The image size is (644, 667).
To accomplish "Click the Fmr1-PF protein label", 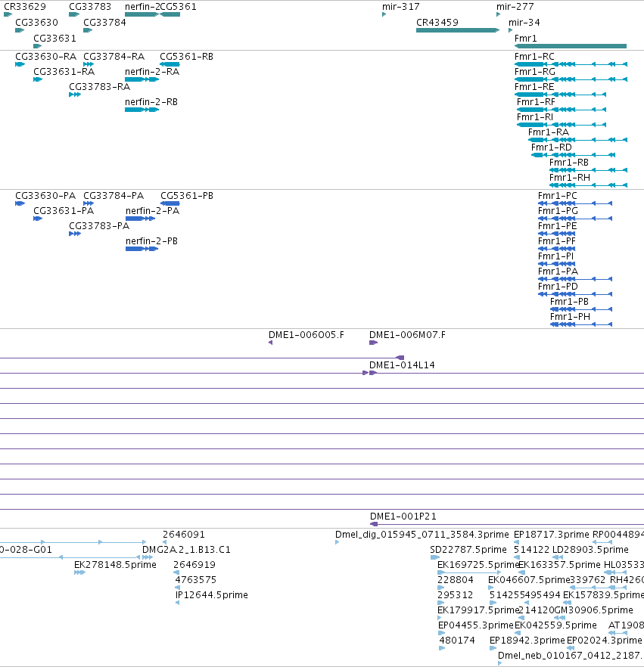I will (557, 241).
